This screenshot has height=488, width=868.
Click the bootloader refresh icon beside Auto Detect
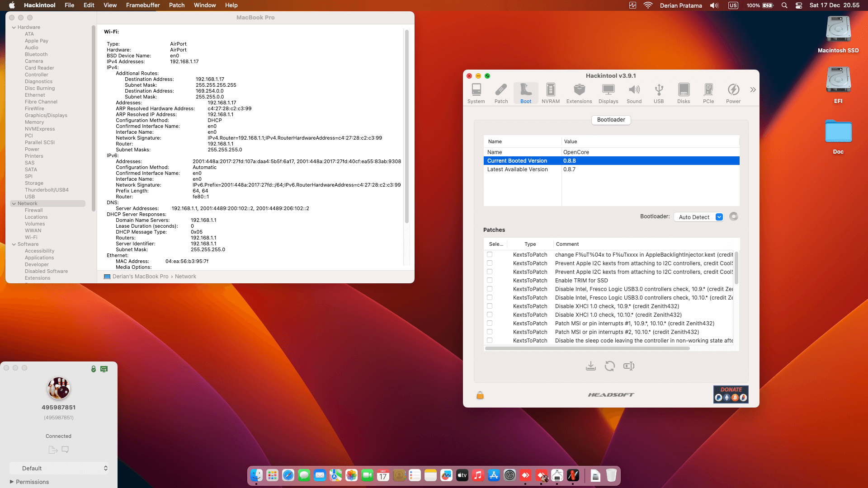point(733,216)
